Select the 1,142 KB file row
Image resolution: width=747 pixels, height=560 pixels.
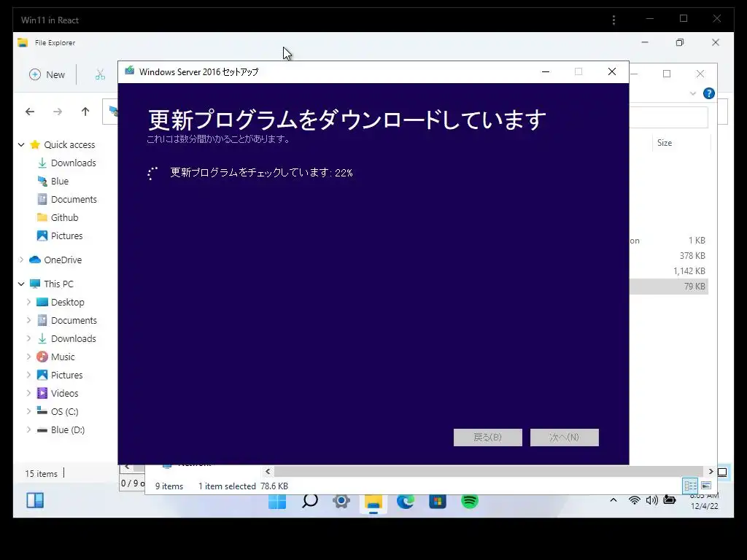tap(669, 271)
